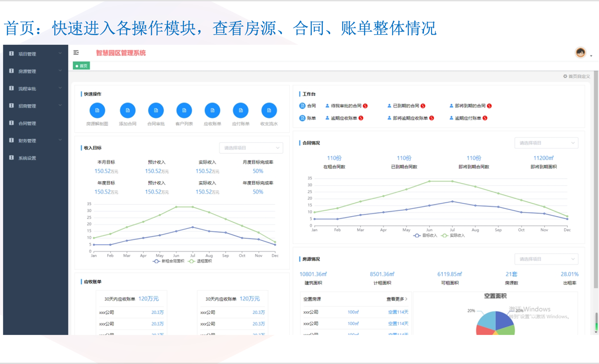Screen dimensions: 599x364
Task: Click the badge on 即将逾期应收账单
Action: pos(431,118)
